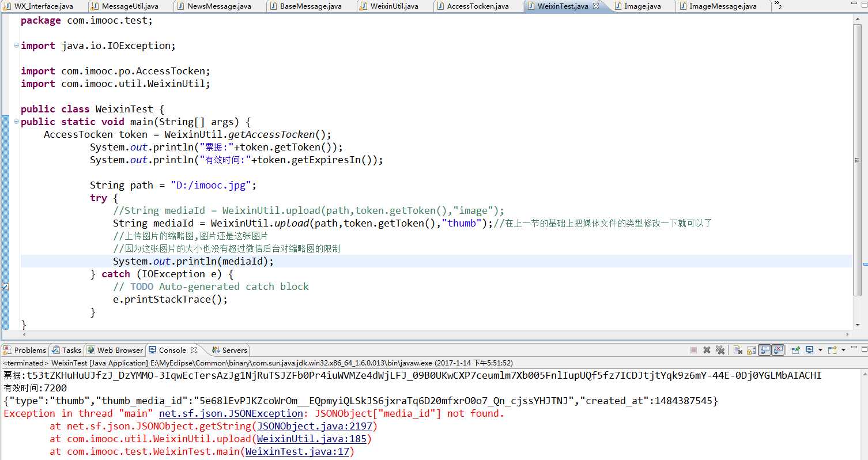
Task: Remove all terminated launches in Console
Action: [x=720, y=350]
